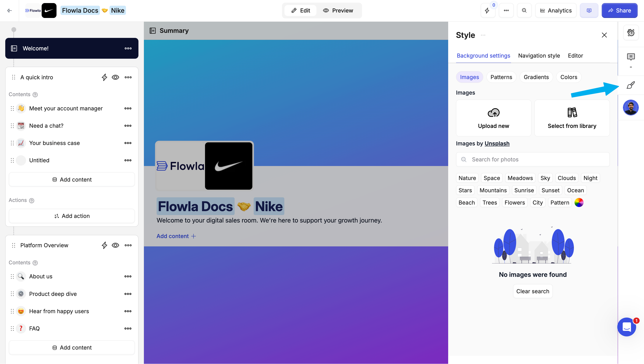Open the Intercom chat bubble
Image resolution: width=644 pixels, height=364 pixels.
coord(627,327)
